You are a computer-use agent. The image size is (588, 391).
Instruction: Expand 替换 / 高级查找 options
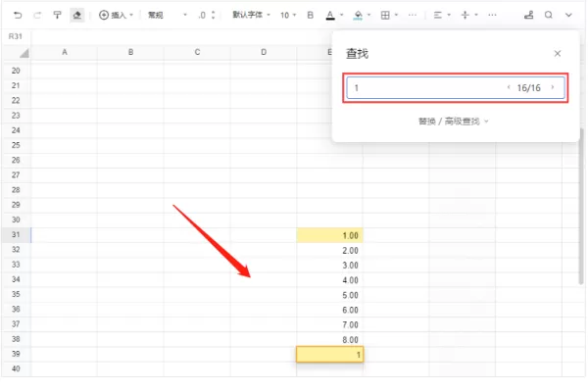click(454, 122)
